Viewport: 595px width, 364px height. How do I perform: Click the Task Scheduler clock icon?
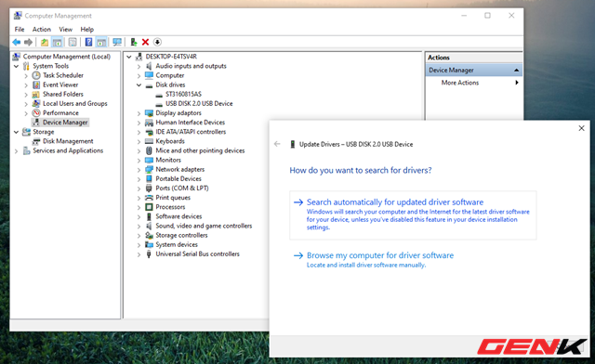(x=36, y=75)
